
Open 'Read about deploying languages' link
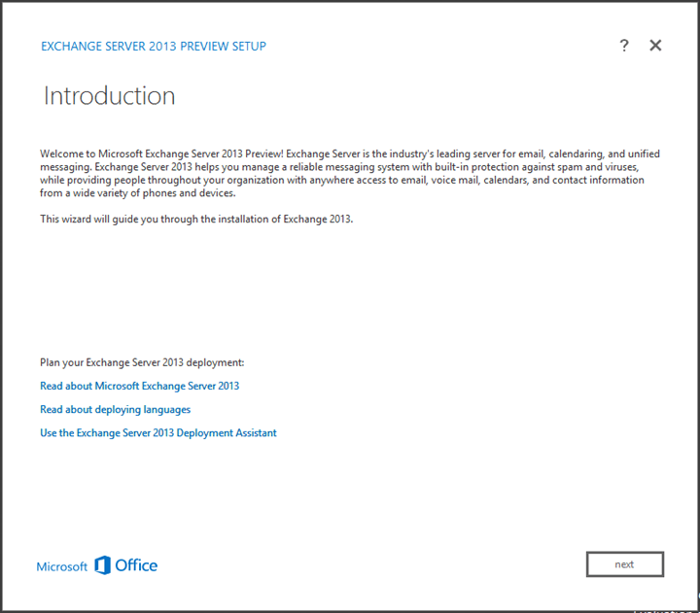115,409
